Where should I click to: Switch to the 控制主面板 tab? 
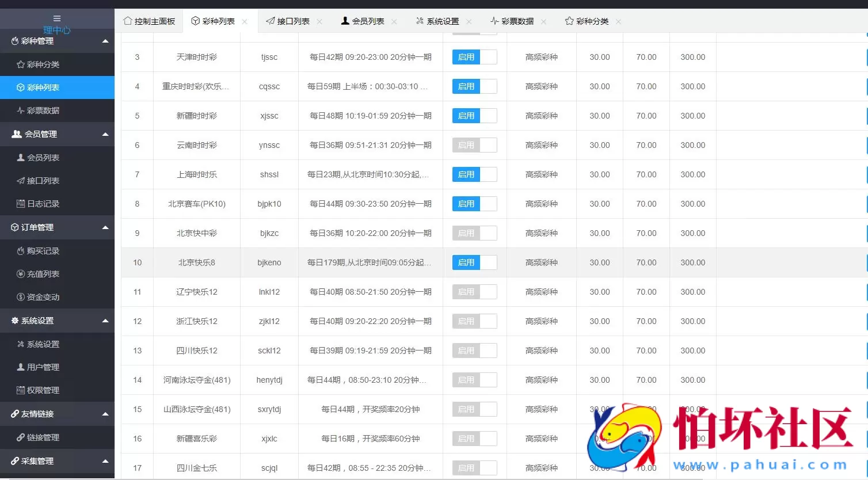click(149, 21)
